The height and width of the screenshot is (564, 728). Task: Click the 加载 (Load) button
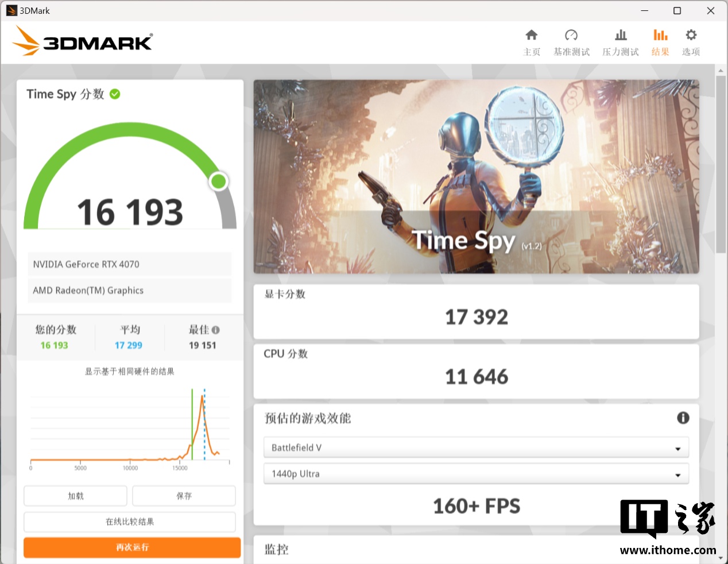pos(75,496)
